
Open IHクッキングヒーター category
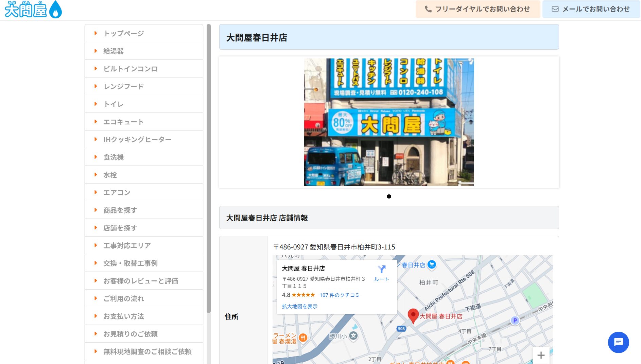coord(144,139)
